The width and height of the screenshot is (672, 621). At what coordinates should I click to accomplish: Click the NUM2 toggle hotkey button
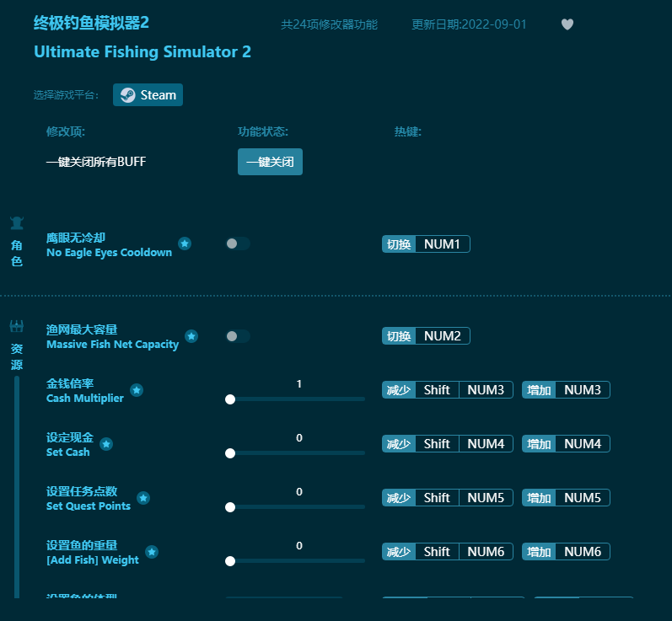(426, 336)
